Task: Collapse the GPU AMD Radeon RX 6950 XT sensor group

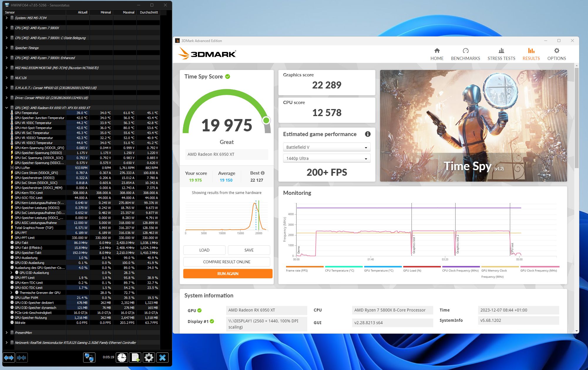Action: (x=6, y=108)
